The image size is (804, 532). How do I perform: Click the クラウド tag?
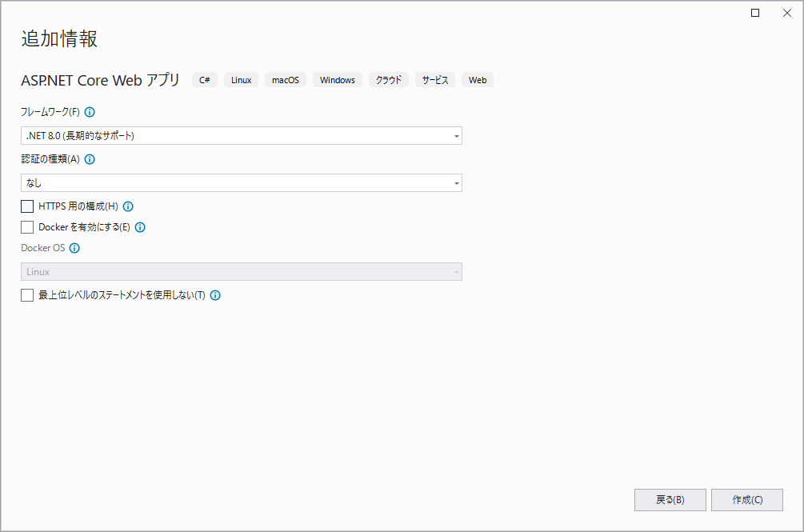(x=389, y=80)
